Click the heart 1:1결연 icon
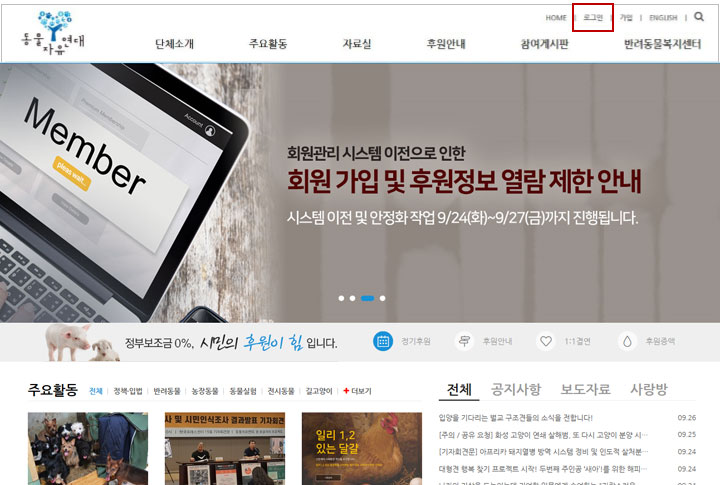 click(x=546, y=341)
